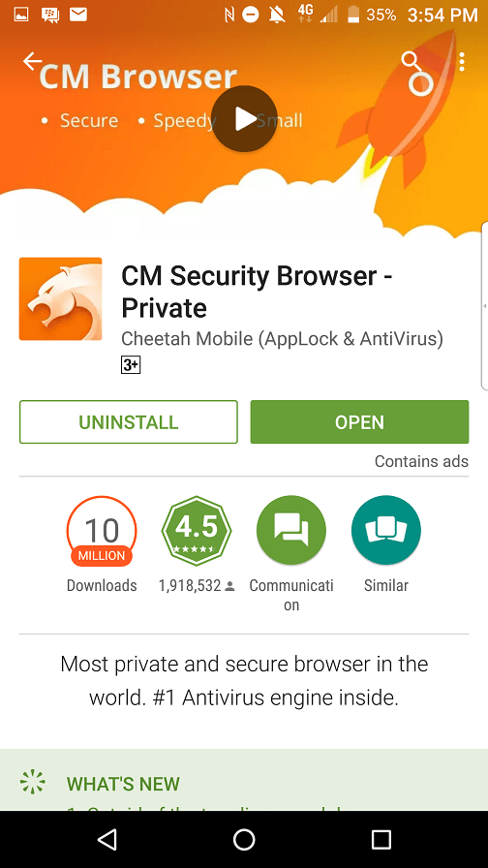Uninstall the CM Security Browser app
Screen dimensions: 488x868
[x=129, y=421]
